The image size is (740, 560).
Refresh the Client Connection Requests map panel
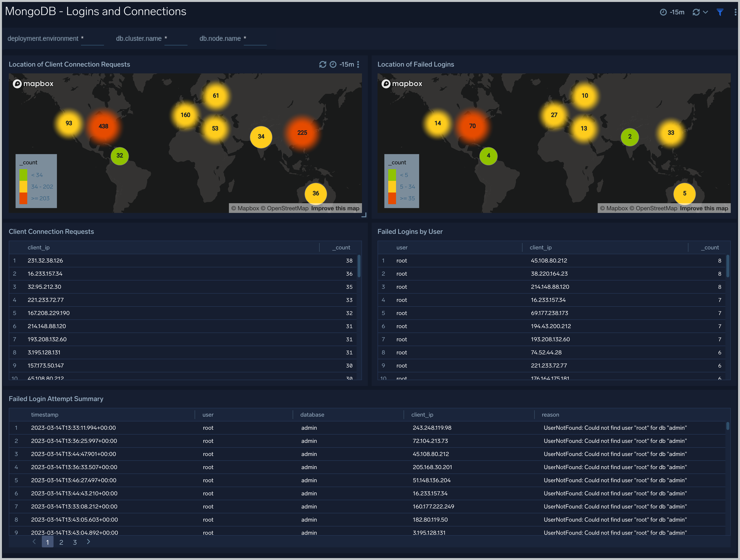pos(323,64)
